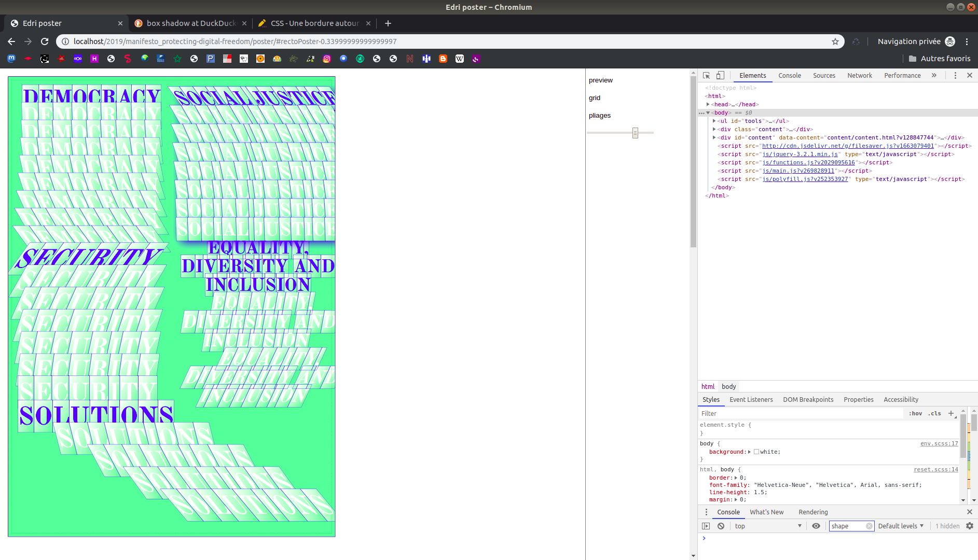The image size is (978, 560).
Task: Expand the head element node
Action: tap(708, 104)
